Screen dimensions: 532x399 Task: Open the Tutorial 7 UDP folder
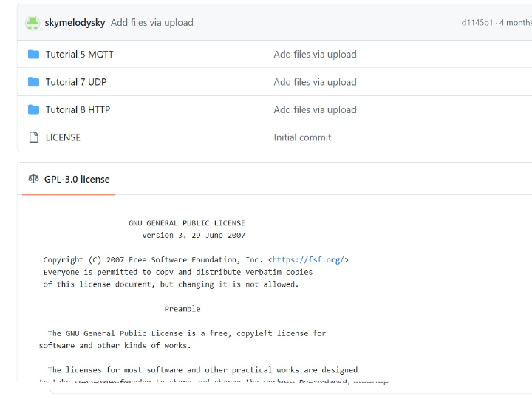click(x=76, y=82)
